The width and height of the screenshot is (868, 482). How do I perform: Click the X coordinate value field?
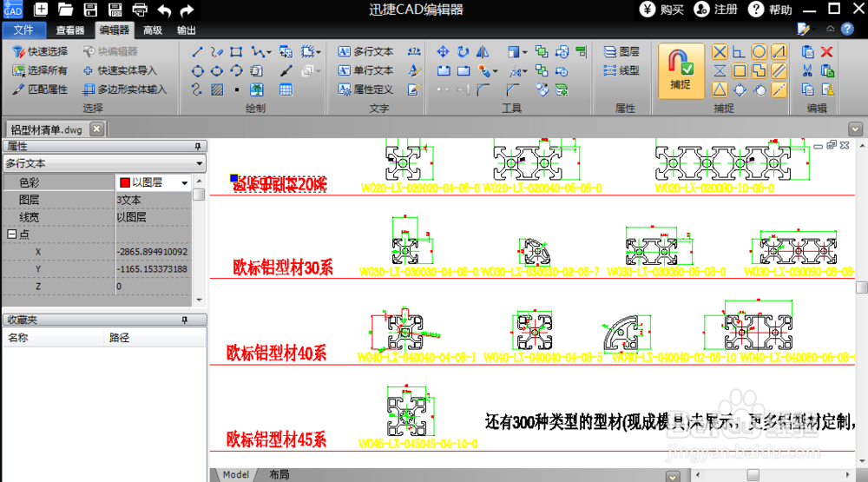154,252
